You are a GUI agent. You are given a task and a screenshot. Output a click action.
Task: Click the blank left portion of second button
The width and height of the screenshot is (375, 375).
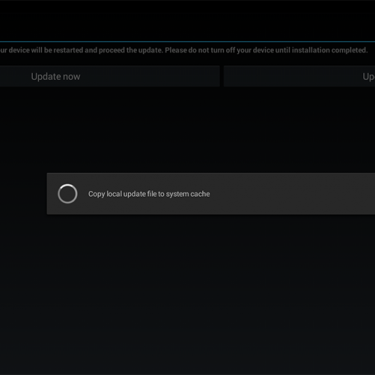pos(293,76)
